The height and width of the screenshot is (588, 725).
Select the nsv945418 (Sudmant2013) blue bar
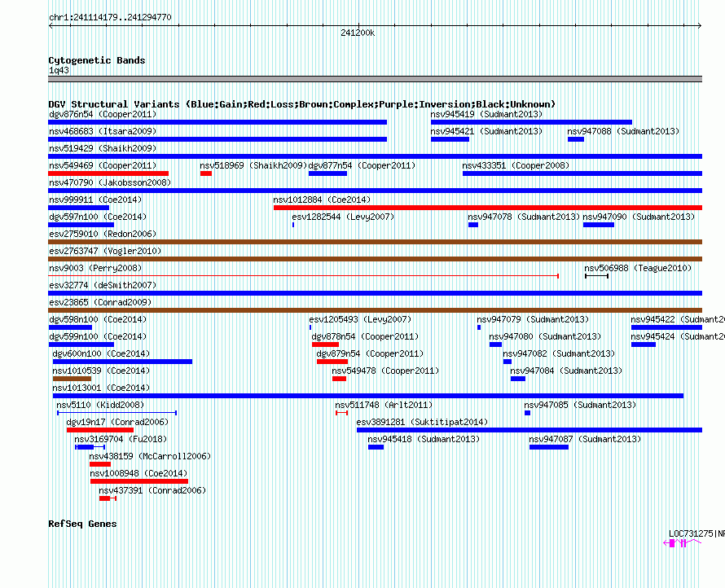coord(376,447)
